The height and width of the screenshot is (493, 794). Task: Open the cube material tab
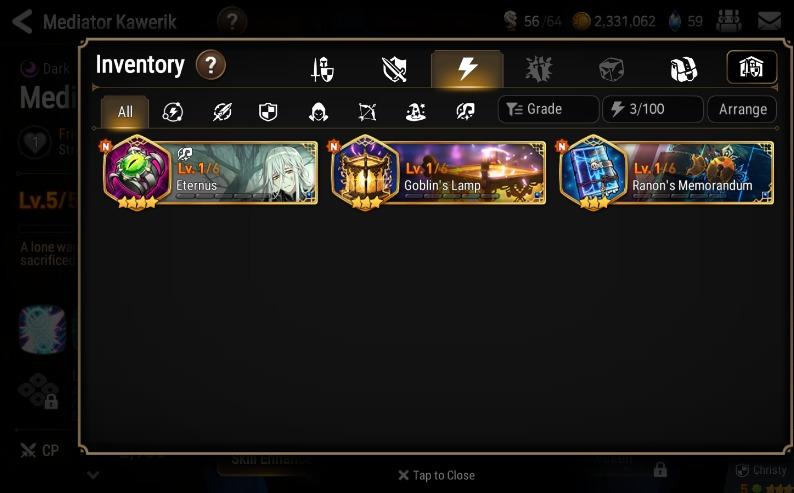click(x=611, y=69)
